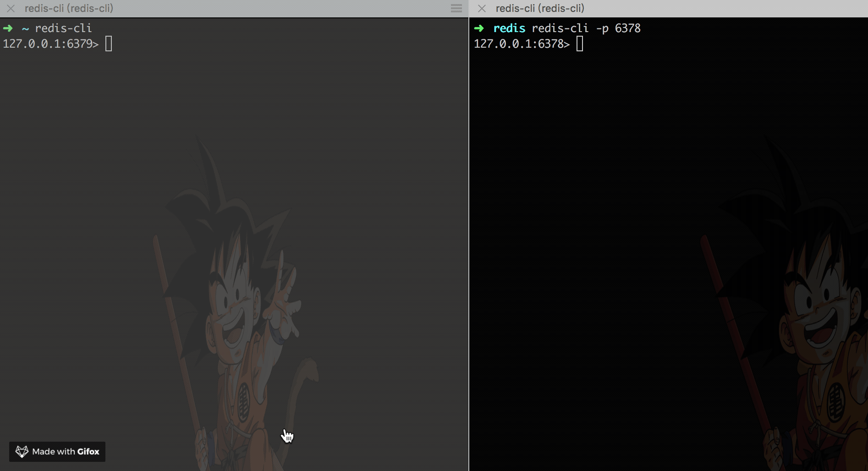
Task: Click the green arrow prompt in right pane
Action: (x=479, y=28)
